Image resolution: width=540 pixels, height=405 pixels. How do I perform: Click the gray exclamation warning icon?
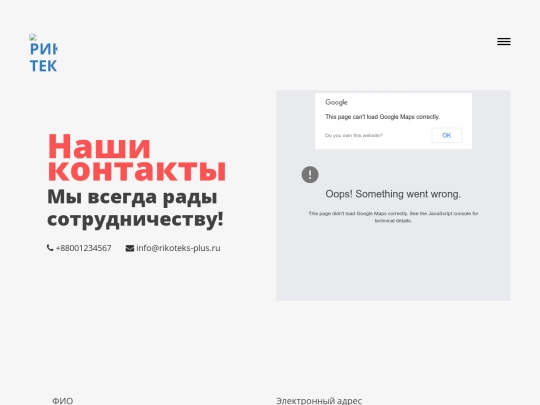click(310, 175)
